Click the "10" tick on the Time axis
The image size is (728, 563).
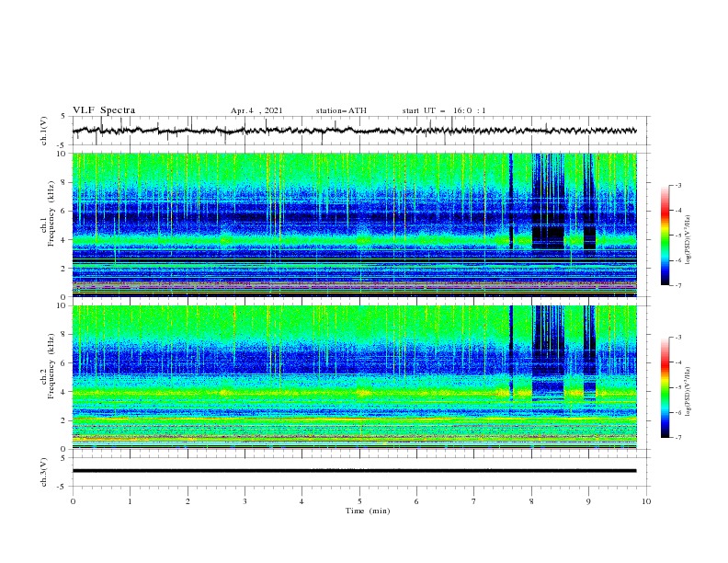tap(646, 501)
